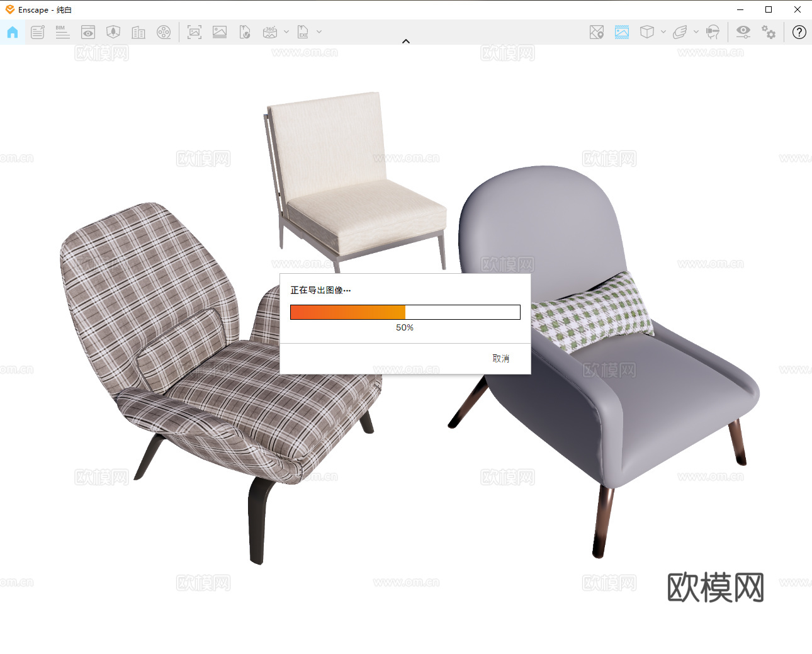Expand the 360 panorama dropdown arrow
Viewport: 812px width, 654px height.
click(286, 31)
